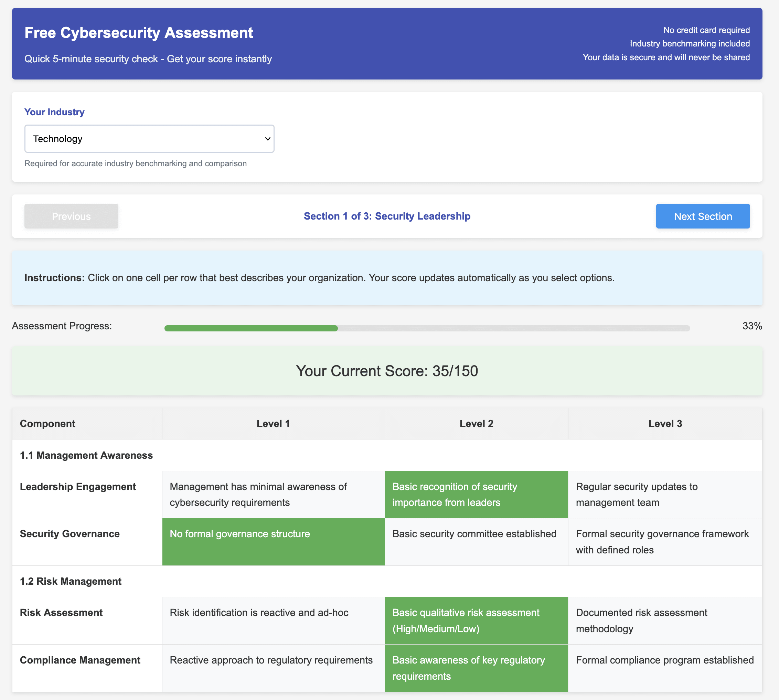
Task: Click the disabled Previous button
Action: [71, 216]
